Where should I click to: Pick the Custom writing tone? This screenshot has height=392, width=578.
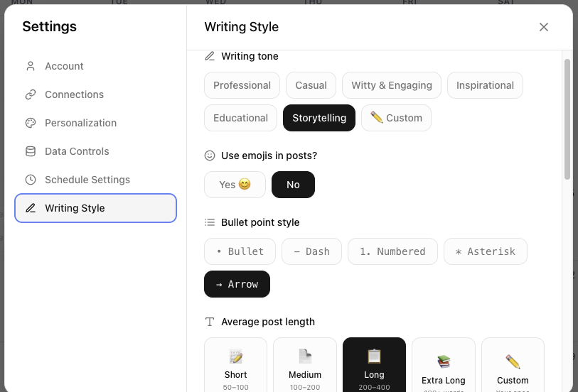396,118
